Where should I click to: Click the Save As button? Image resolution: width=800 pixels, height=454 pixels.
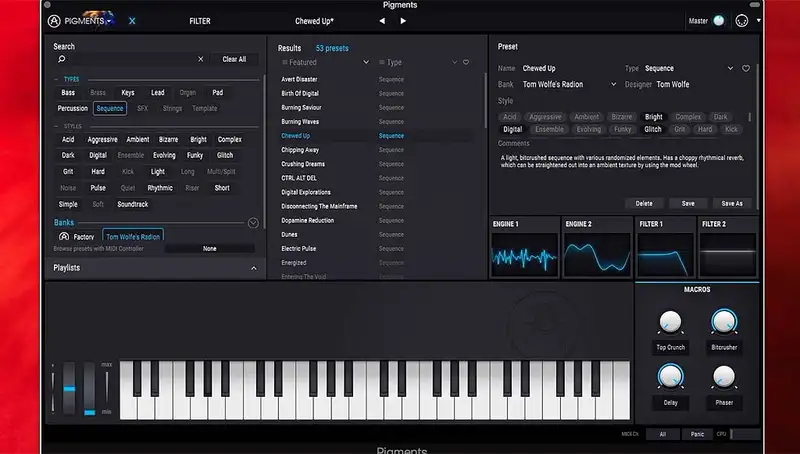point(732,204)
